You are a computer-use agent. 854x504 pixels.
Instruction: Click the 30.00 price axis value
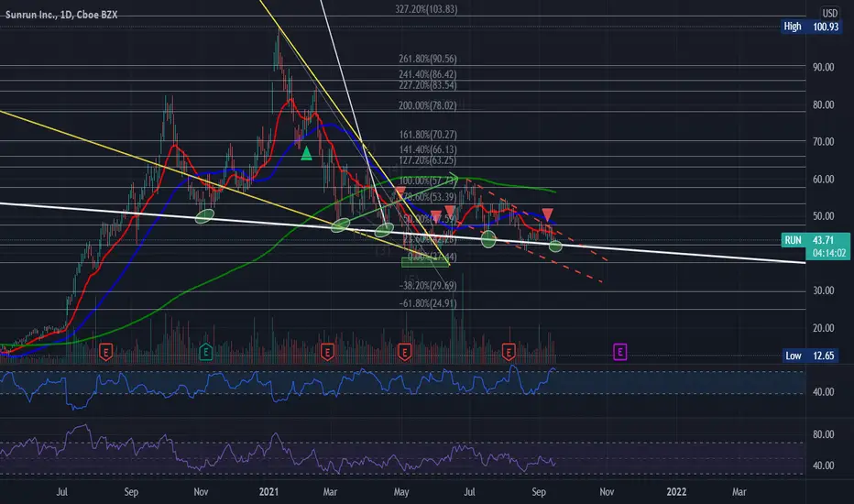(823, 291)
